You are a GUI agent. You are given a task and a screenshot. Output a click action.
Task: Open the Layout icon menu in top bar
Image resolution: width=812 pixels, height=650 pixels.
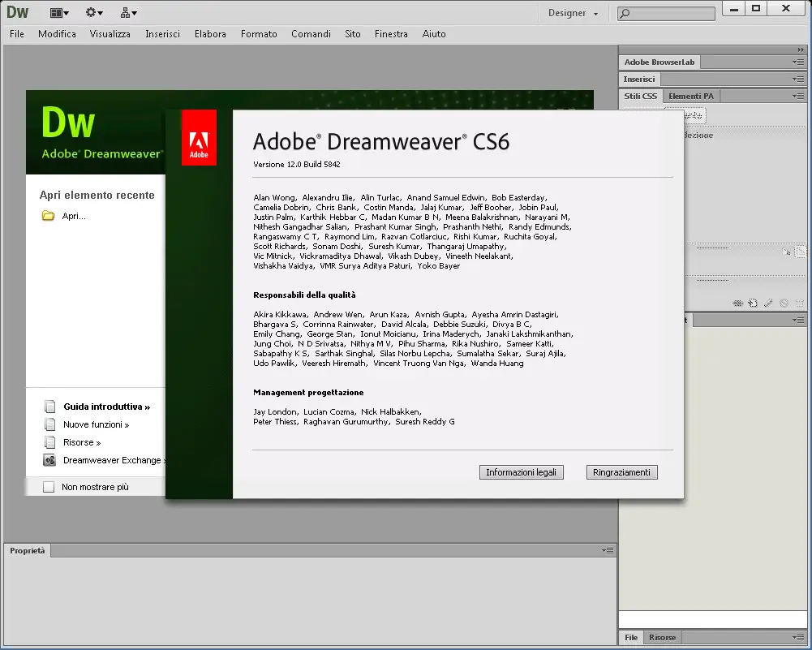(x=59, y=13)
